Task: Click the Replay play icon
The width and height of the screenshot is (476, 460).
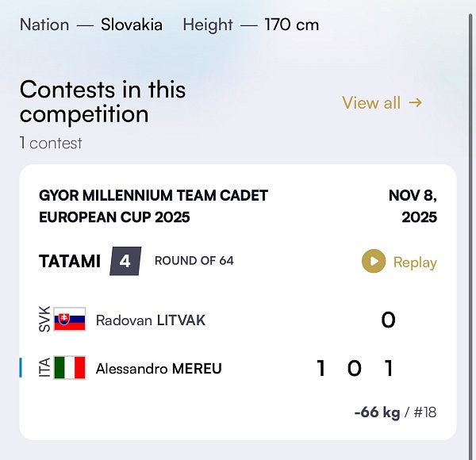Action: [x=374, y=262]
